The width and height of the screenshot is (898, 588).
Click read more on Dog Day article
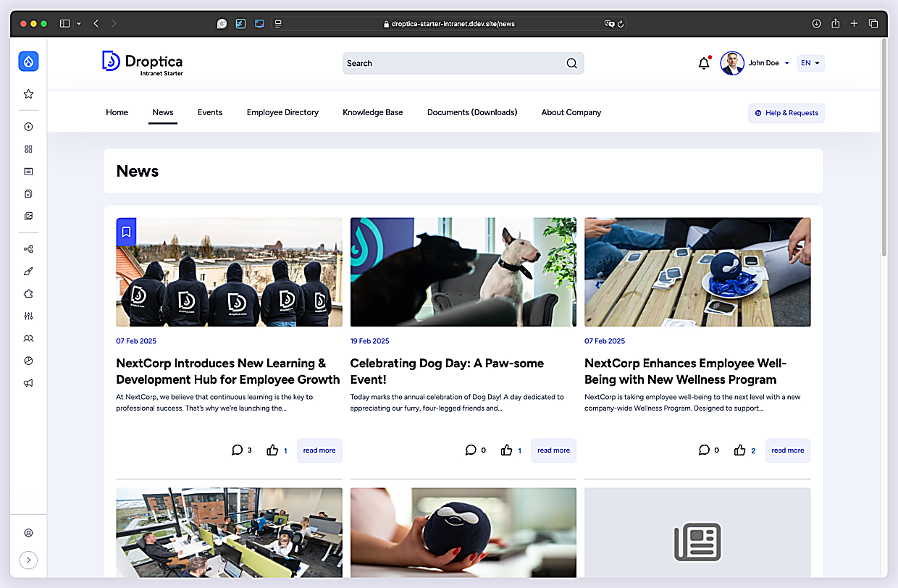(x=553, y=450)
